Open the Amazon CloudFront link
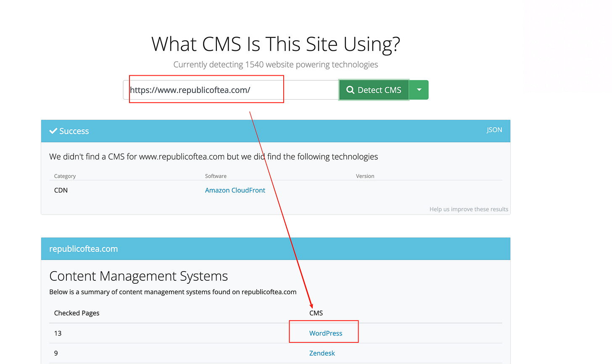Image resolution: width=612 pixels, height=364 pixels. pyautogui.click(x=235, y=190)
